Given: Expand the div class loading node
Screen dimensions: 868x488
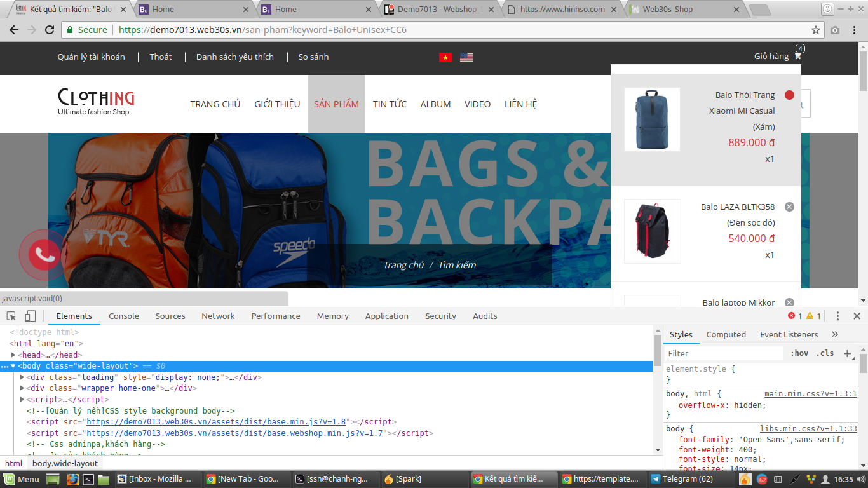Looking at the screenshot, I should tap(22, 377).
